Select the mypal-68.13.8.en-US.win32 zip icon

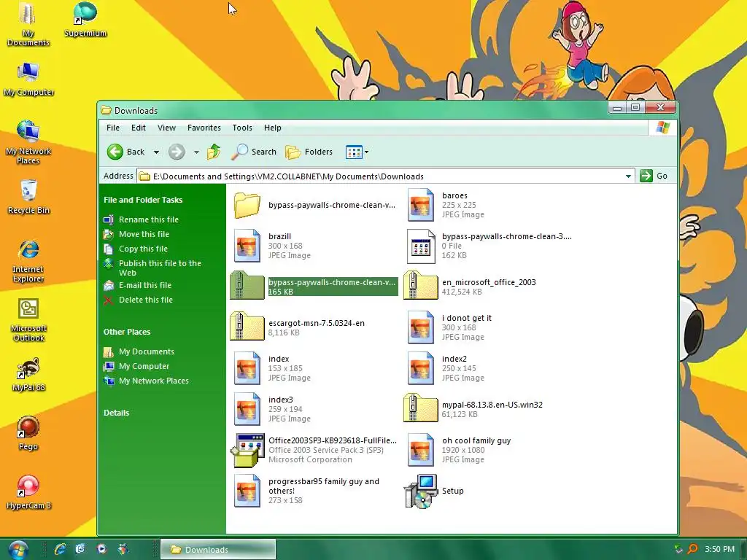[421, 408]
